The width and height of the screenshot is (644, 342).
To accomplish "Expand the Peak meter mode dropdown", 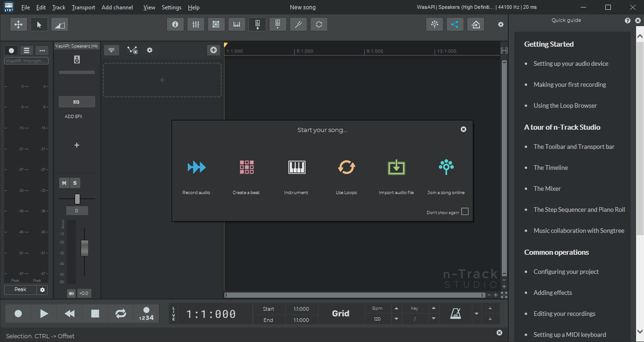I will tap(21, 290).
